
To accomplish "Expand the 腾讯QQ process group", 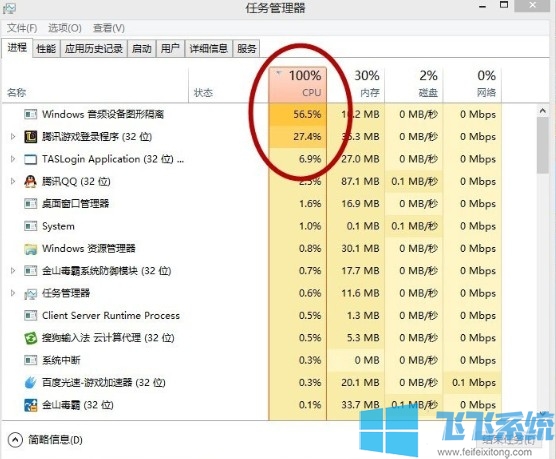I will tap(13, 181).
